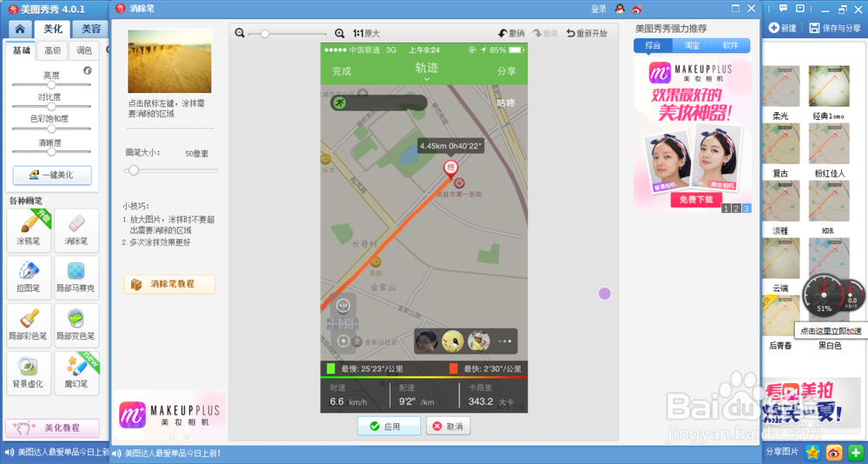Screen dimensions: 868x464
Task: Click the QQ penguin login icon
Action: pos(619,9)
